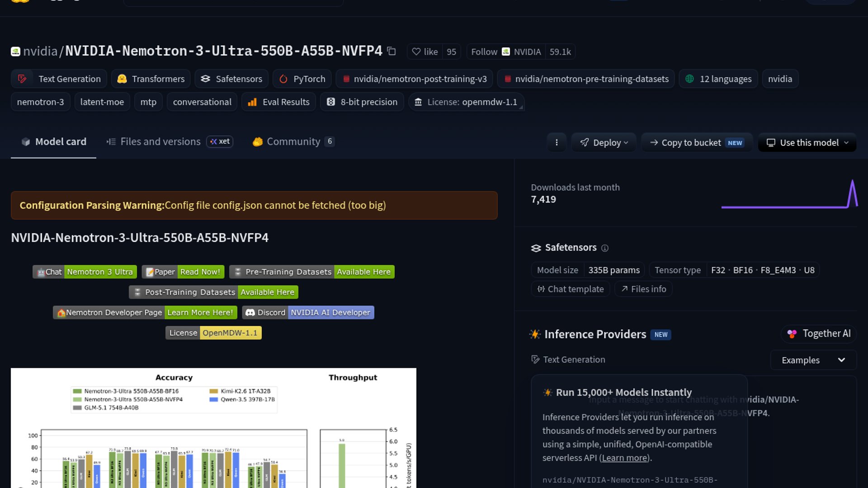Select the PyTorch tag
868x488 pixels.
(302, 79)
